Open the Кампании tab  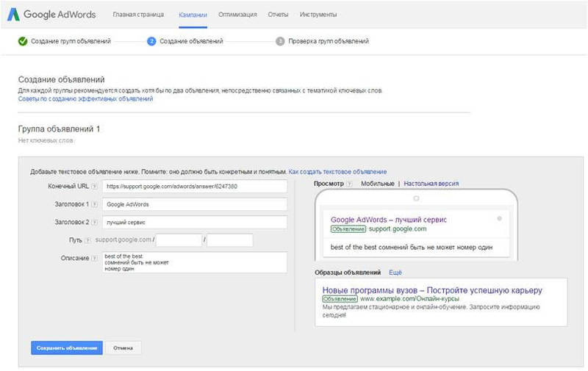point(193,15)
